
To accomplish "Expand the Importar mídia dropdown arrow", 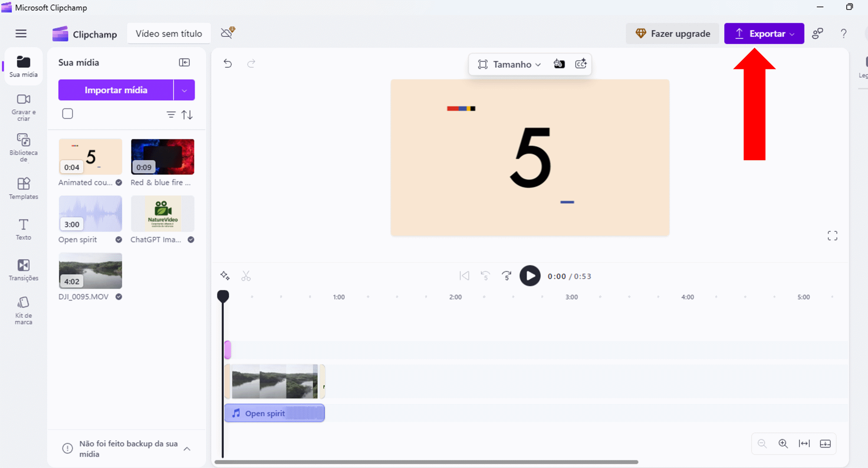I will click(184, 90).
